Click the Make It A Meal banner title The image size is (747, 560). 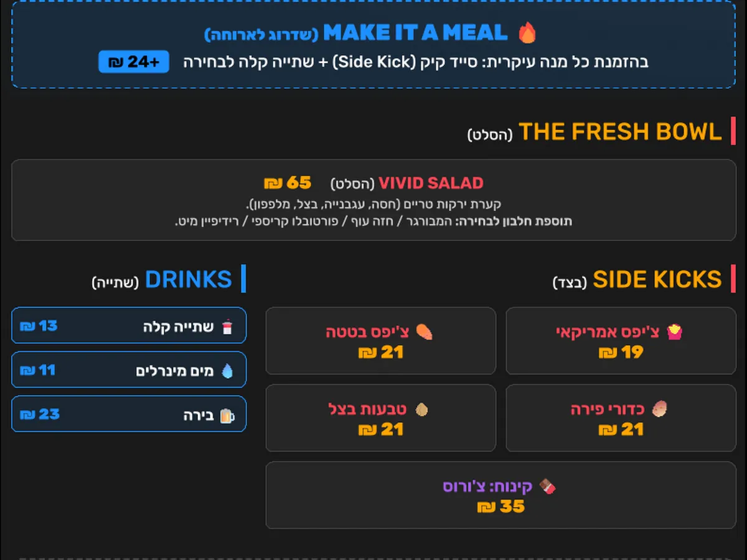[415, 33]
